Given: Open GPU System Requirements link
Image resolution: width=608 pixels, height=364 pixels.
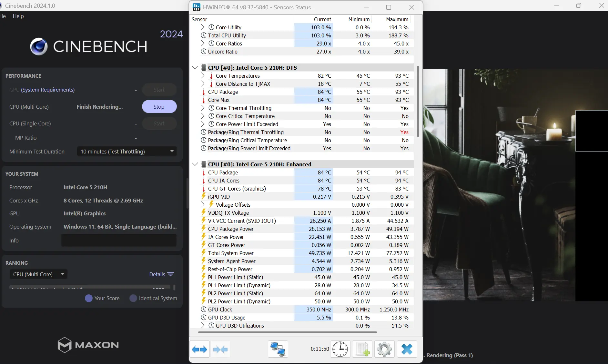Looking at the screenshot, I should click(48, 90).
